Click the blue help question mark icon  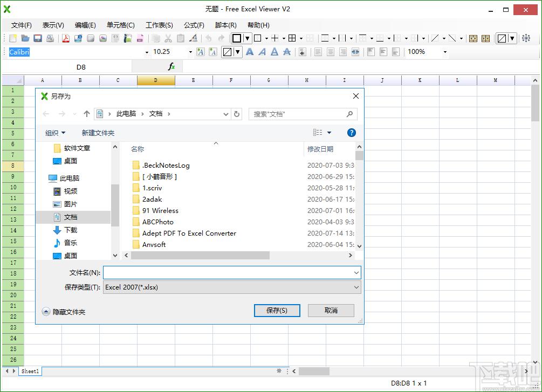pos(351,133)
